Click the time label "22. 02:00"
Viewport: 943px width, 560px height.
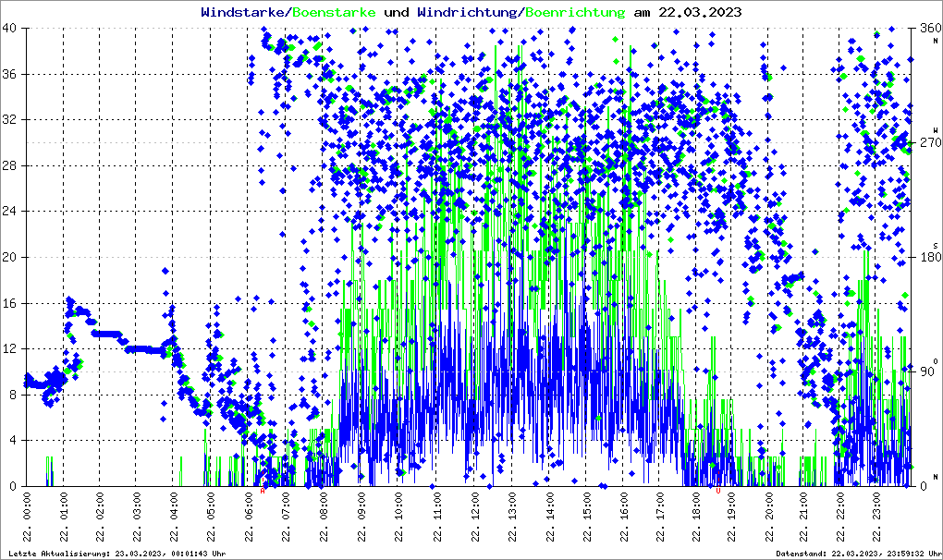click(101, 517)
